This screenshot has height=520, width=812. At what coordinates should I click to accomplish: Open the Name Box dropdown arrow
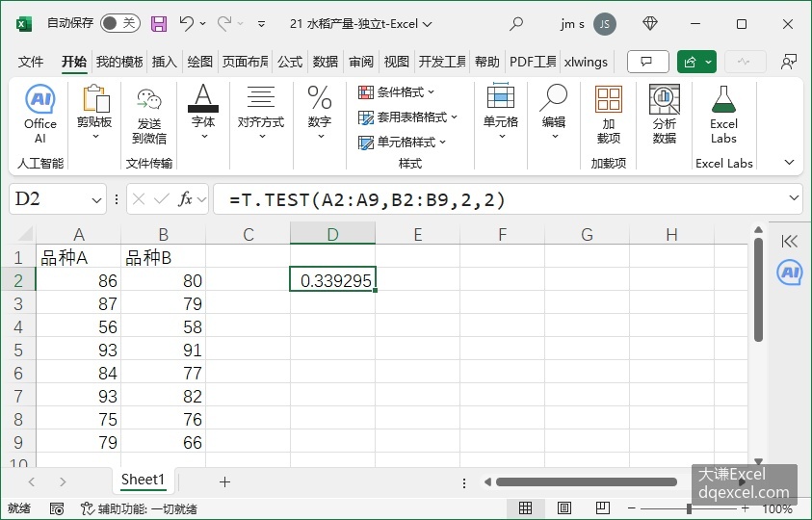point(96,200)
